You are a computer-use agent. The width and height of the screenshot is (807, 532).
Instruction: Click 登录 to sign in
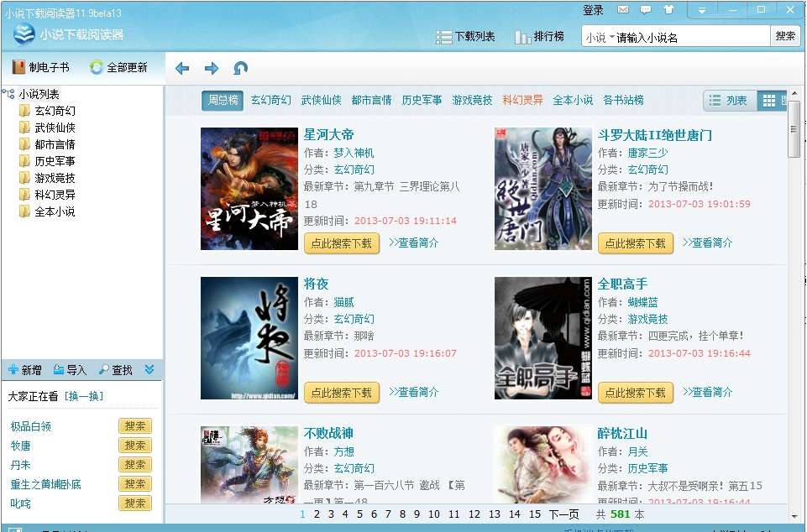pyautogui.click(x=593, y=10)
